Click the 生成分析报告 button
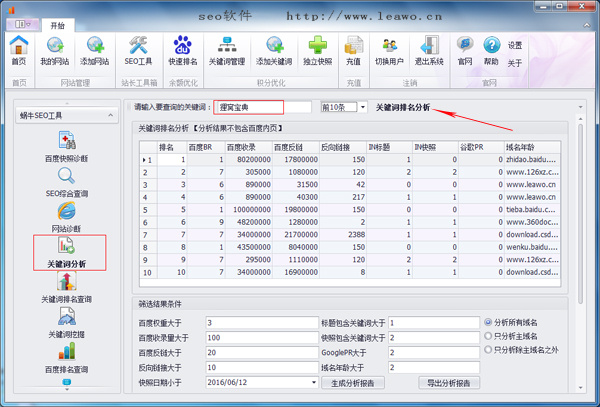 coord(353,383)
